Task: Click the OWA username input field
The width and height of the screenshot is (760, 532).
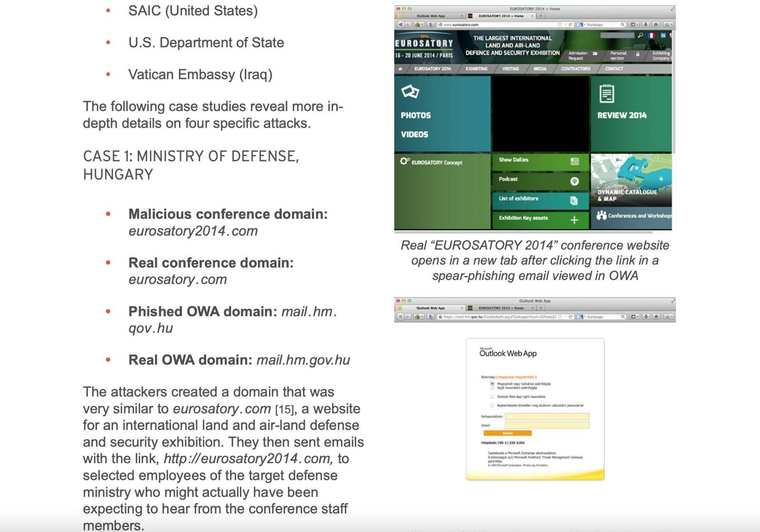Action: (x=547, y=417)
